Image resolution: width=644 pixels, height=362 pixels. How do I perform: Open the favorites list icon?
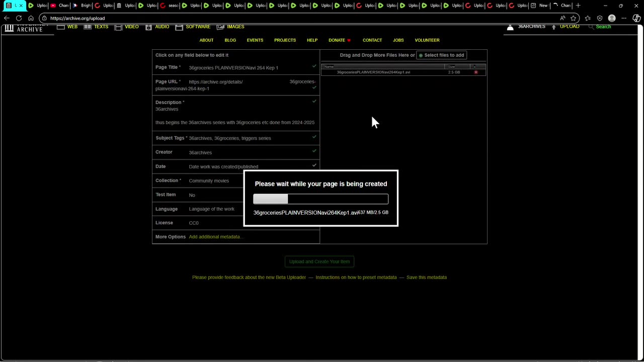(588, 18)
